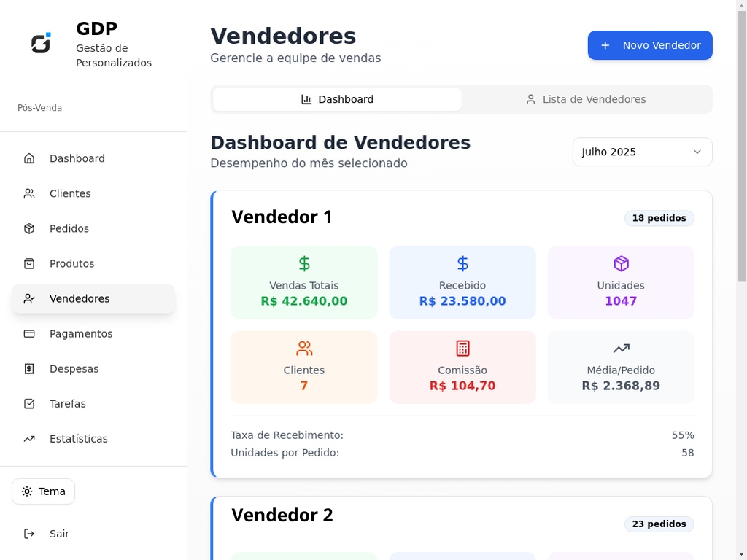The width and height of the screenshot is (747, 560).
Task: Open Estatísticas in the sidebar
Action: pyautogui.click(x=93, y=438)
